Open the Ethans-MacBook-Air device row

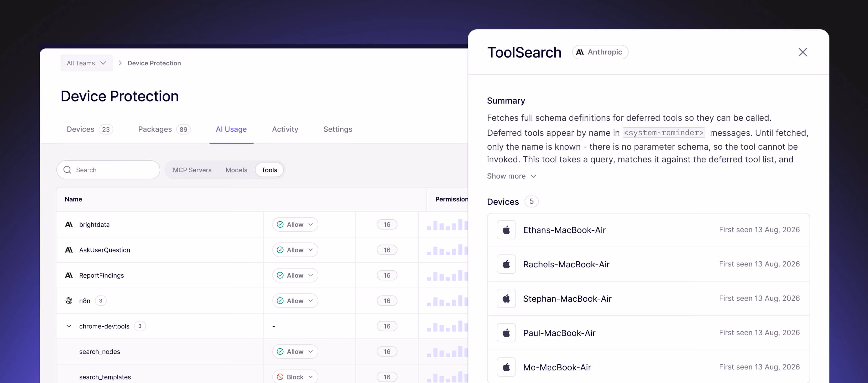[x=648, y=230]
